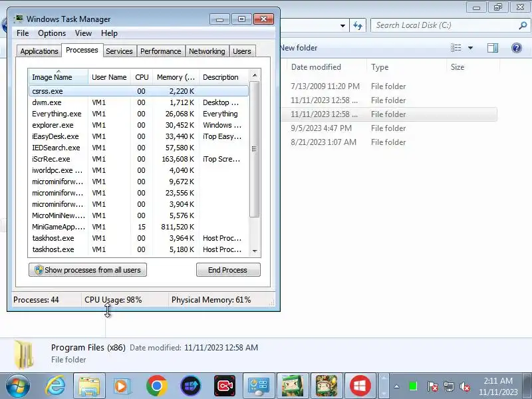Change Explorer view icon button

pos(456,48)
